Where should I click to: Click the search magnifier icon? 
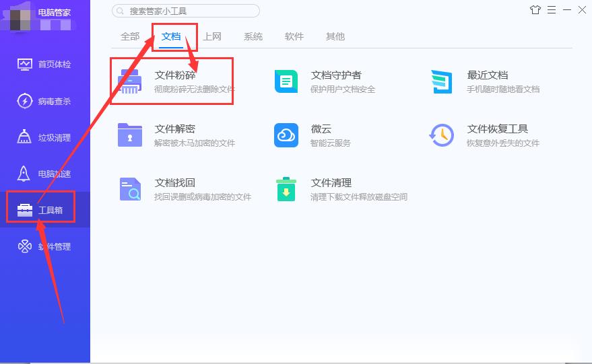coord(120,11)
